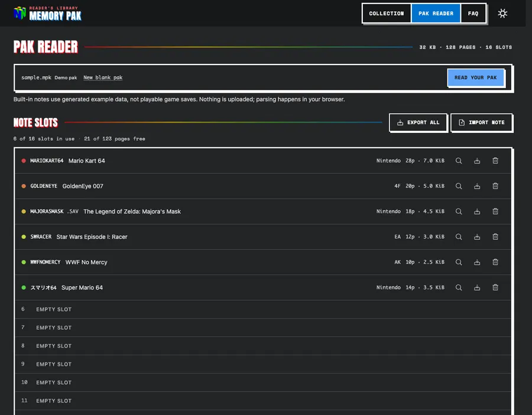Image resolution: width=532 pixels, height=415 pixels.
Task: Click the "6 of 16 slots in use" status
Action: (x=44, y=139)
